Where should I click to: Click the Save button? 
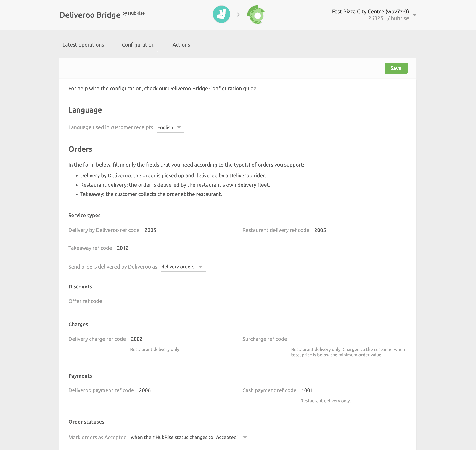[x=396, y=68]
